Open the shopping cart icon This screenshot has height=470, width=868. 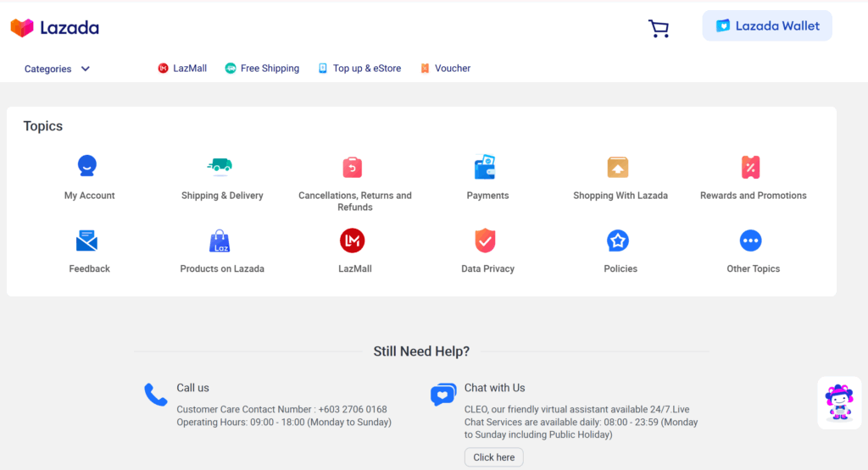pos(658,28)
